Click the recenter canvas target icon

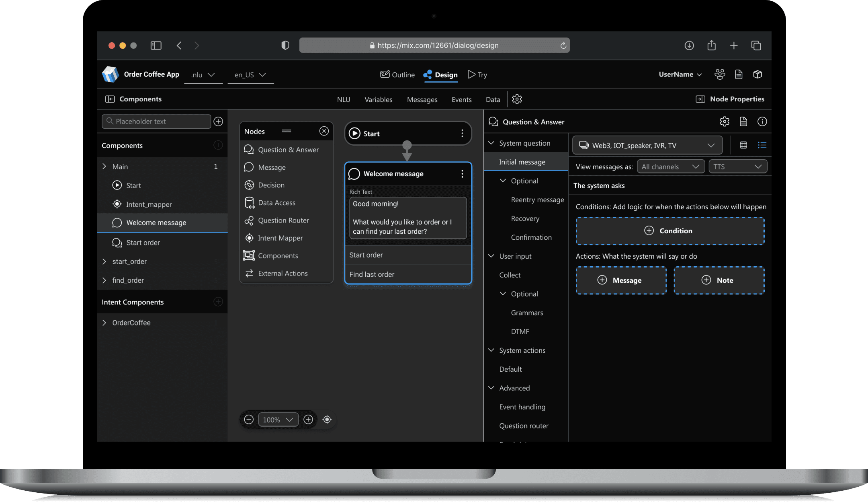click(x=327, y=420)
